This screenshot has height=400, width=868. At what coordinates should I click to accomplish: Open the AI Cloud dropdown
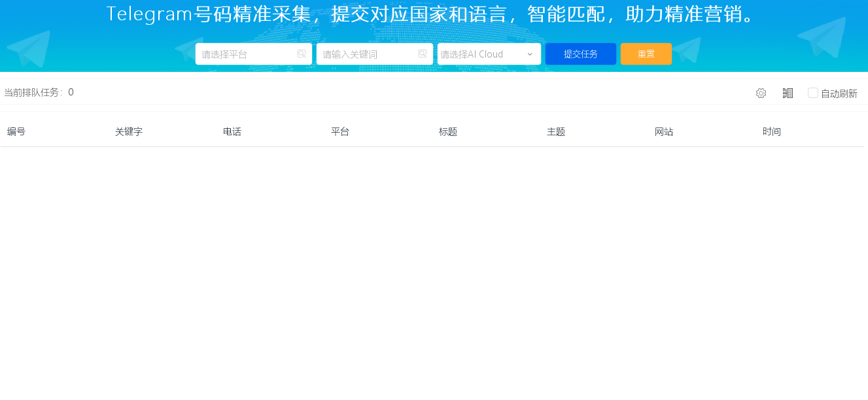point(489,54)
